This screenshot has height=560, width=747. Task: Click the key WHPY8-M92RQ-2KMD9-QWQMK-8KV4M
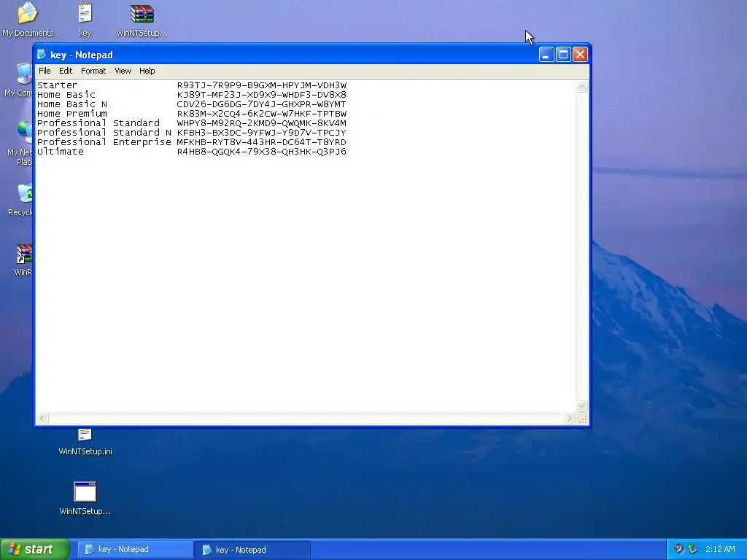coord(262,123)
